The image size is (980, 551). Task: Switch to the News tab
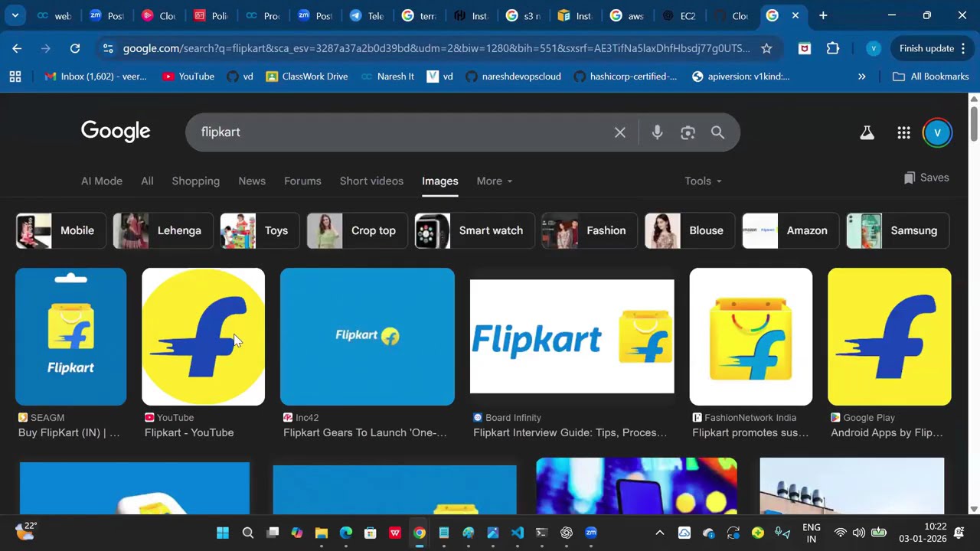252,181
